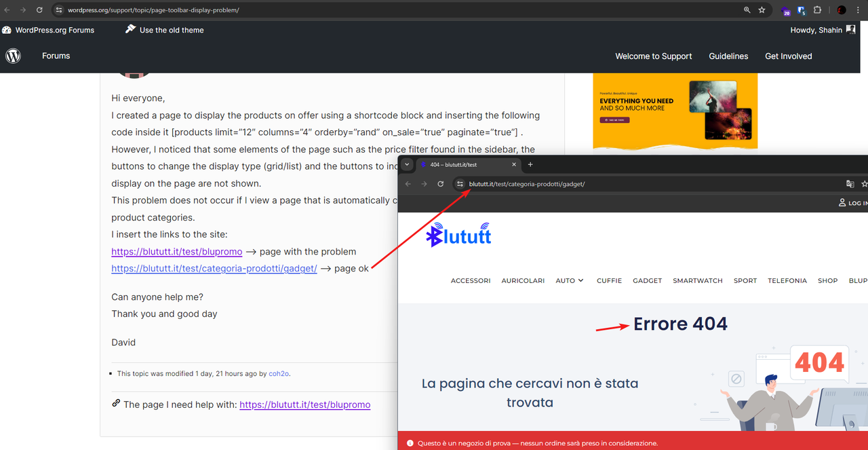The image size is (868, 450).
Task: Click Shahin's avatar in the admin bar
Action: pyautogui.click(x=850, y=30)
